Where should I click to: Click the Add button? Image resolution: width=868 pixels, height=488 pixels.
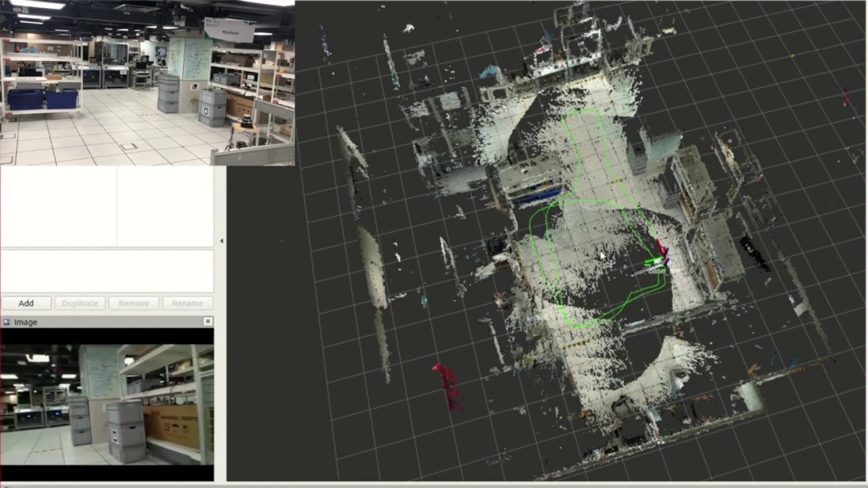[x=26, y=303]
